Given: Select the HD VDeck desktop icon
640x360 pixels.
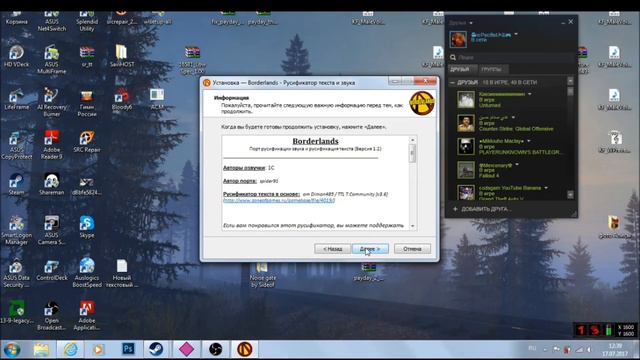Looking at the screenshot, I should click(x=16, y=57).
